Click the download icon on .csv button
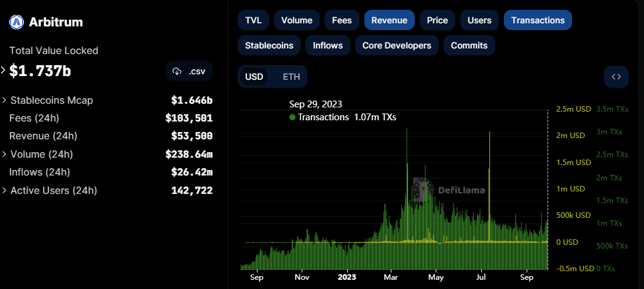The height and width of the screenshot is (289, 644). [x=177, y=71]
